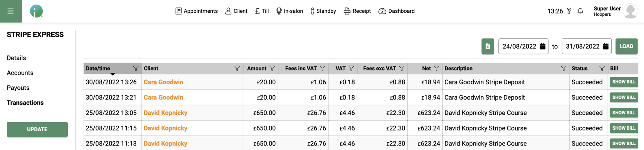This screenshot has width=644, height=150.
Task: Open the notifications bell
Action: 580,11
